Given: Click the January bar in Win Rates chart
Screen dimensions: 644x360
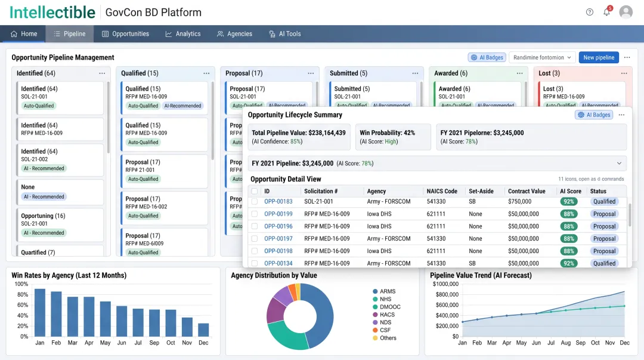Looking at the screenshot, I should click(40, 313).
